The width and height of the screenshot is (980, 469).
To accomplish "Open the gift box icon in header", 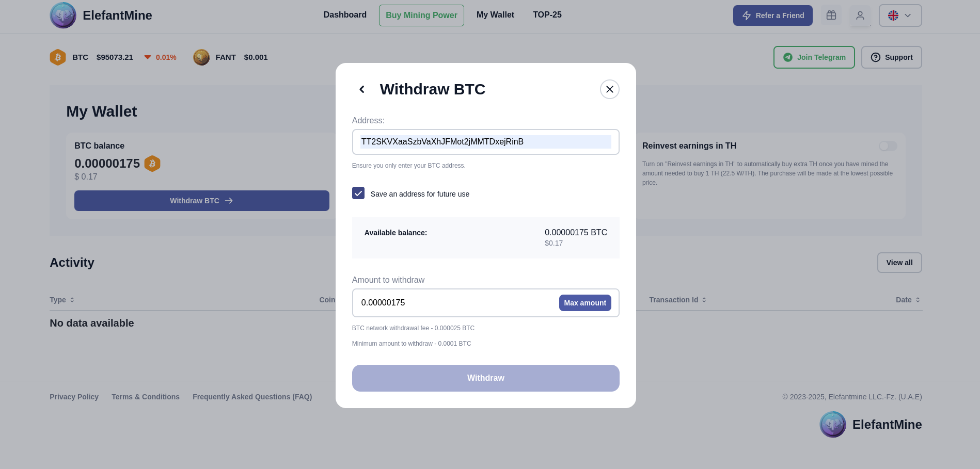I will click(831, 15).
